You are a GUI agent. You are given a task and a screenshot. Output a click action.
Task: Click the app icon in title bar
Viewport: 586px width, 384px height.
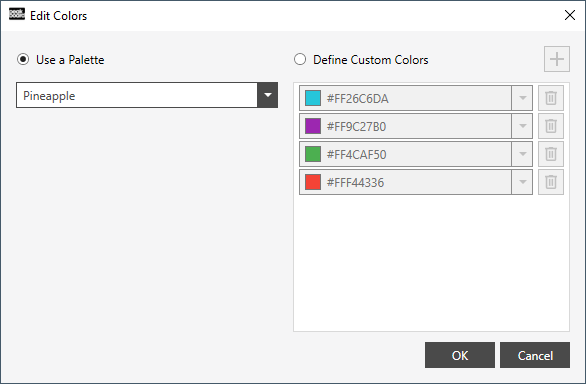[16, 15]
